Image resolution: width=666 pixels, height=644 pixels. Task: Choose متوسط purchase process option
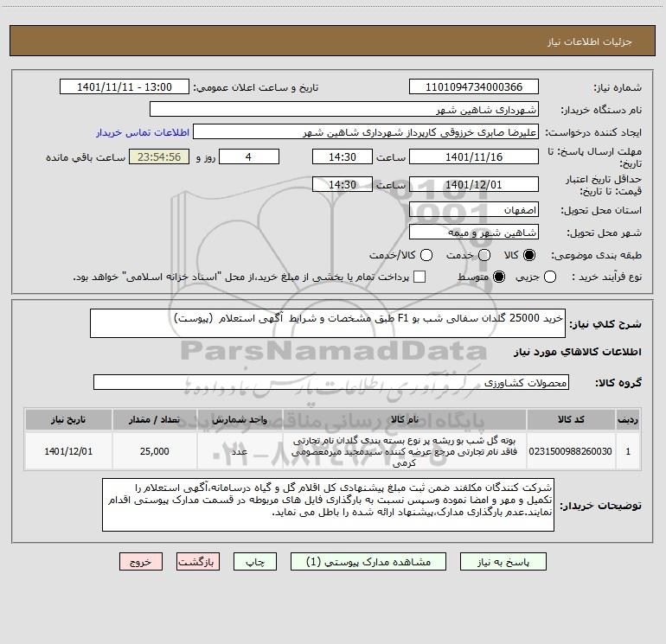pos(499,277)
